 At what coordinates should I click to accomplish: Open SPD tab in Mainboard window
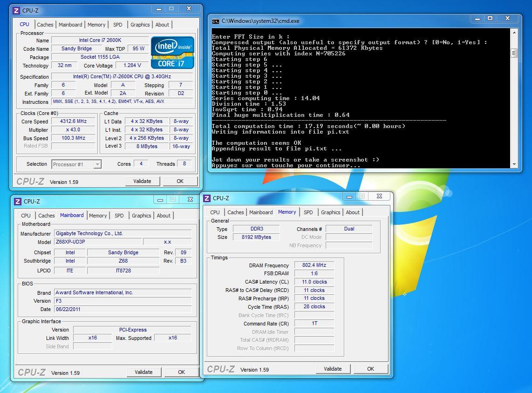point(119,216)
